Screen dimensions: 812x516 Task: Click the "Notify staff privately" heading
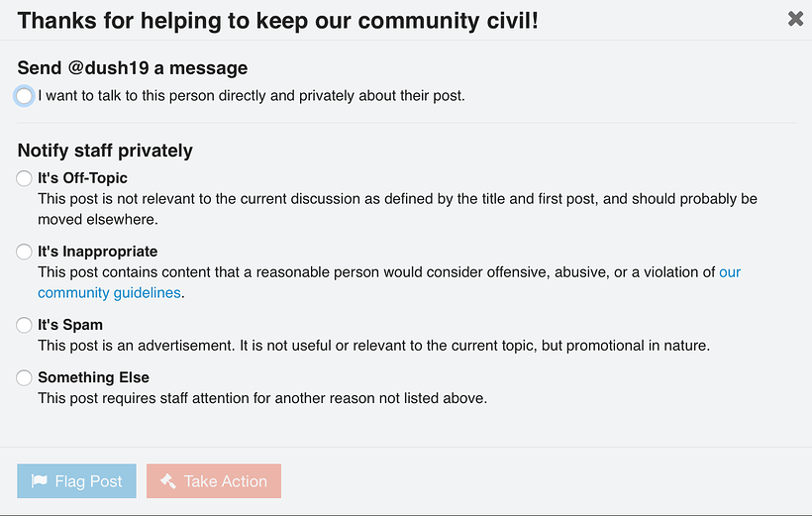point(105,151)
